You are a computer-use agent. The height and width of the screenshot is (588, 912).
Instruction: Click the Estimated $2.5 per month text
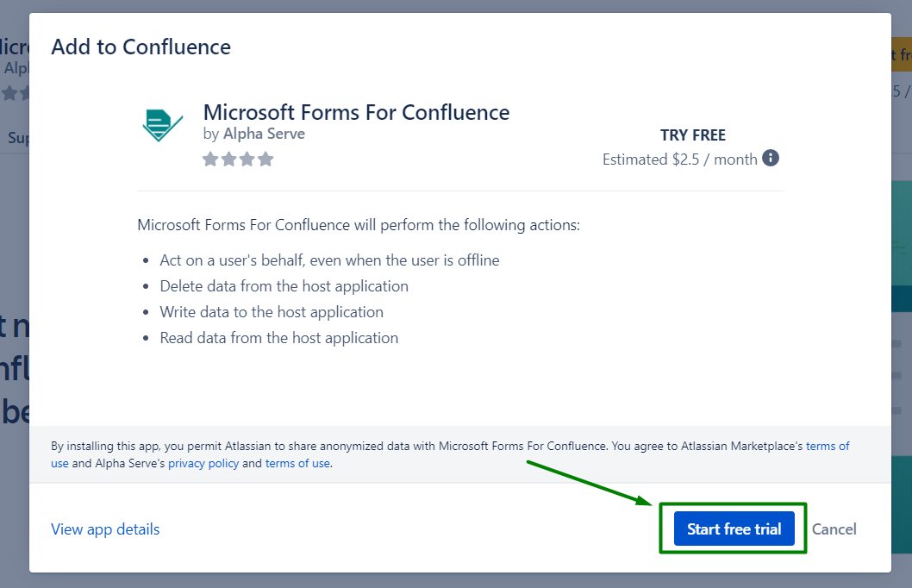pyautogui.click(x=680, y=159)
